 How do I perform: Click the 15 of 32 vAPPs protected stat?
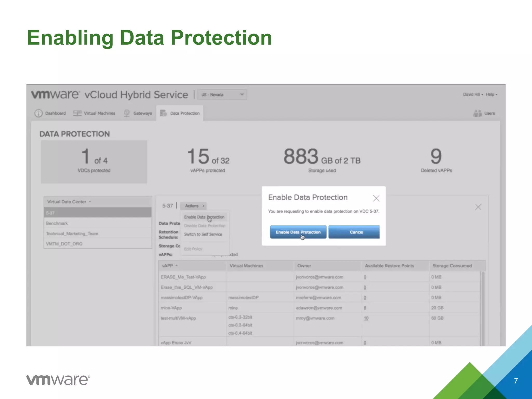click(x=208, y=160)
